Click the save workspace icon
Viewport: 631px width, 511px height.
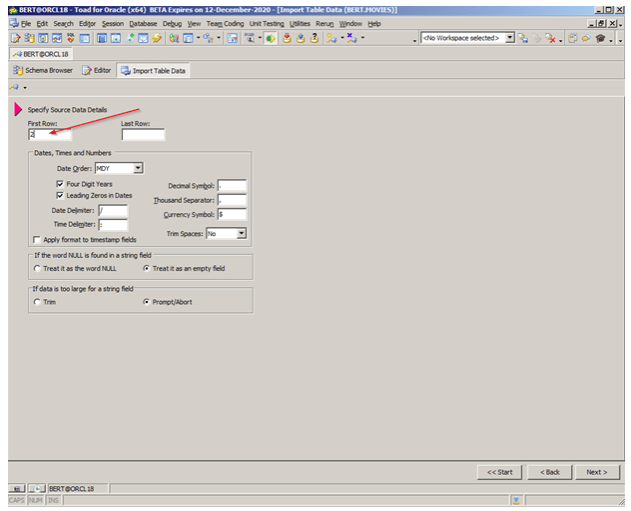pos(523,38)
